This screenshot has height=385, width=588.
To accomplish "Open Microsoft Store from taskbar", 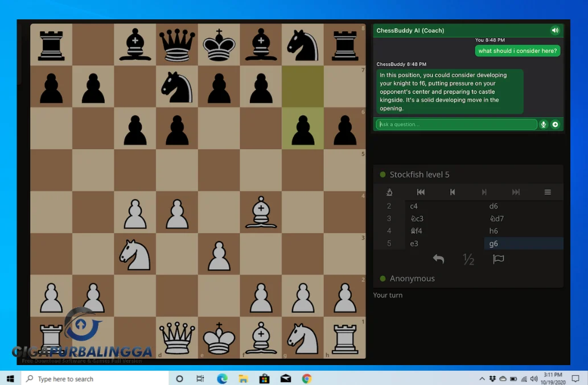I will tap(264, 379).
